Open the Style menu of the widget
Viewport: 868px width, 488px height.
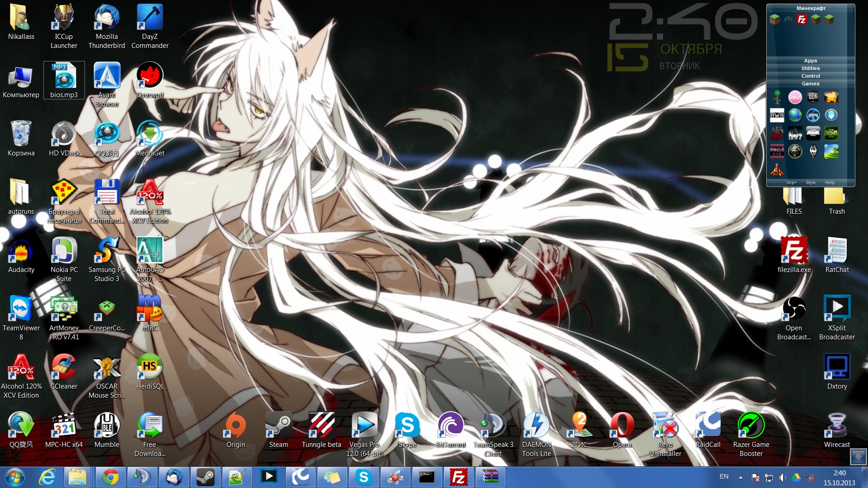click(811, 183)
